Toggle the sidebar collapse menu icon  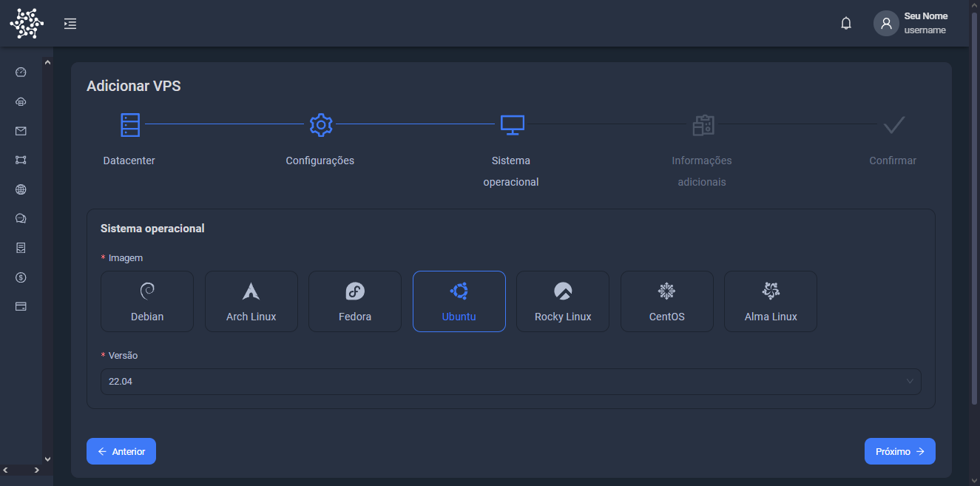click(x=70, y=24)
